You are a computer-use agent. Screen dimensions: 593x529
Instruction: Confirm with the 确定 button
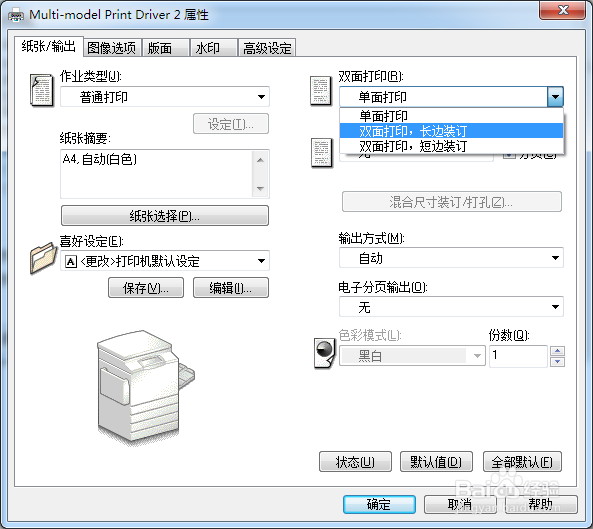(379, 504)
